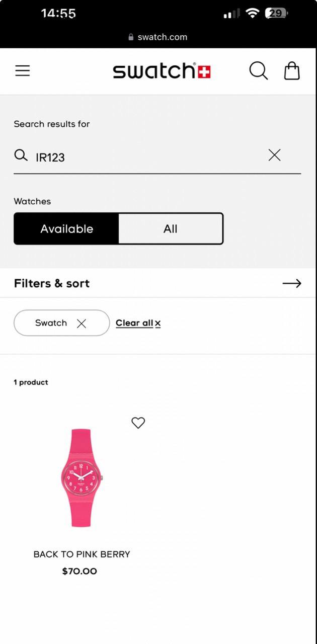Open search with the magnifier icon
Viewport: 317px width, 644px height.
click(x=258, y=71)
